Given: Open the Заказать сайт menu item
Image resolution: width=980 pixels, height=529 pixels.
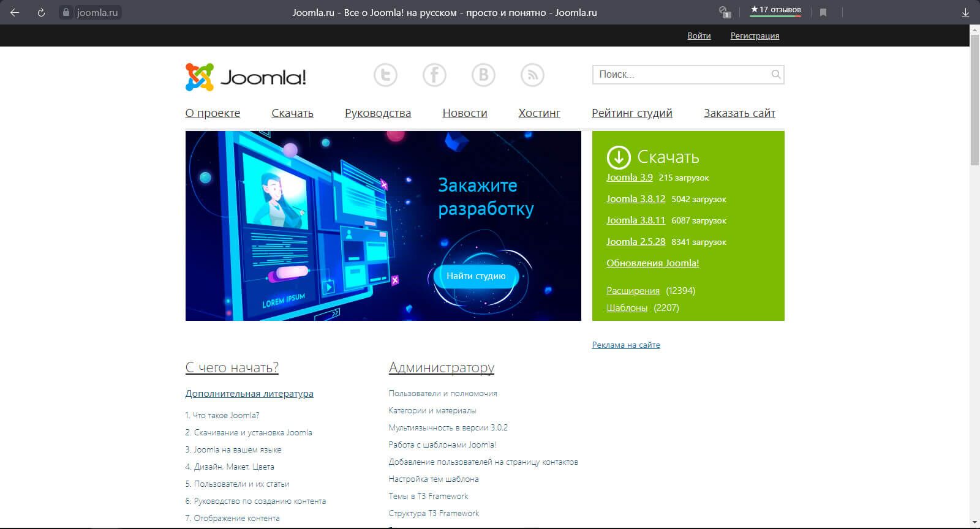Looking at the screenshot, I should 739,113.
